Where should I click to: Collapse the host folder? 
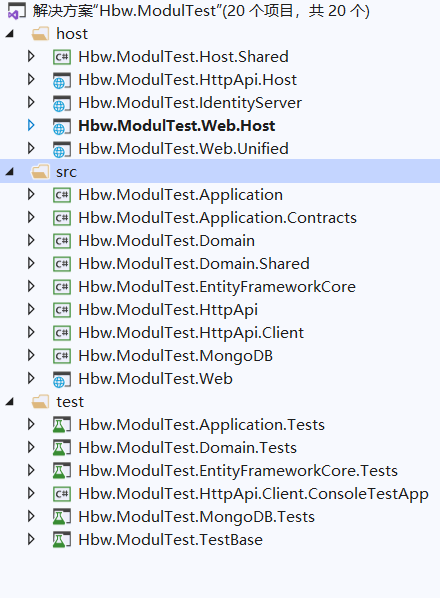point(10,34)
